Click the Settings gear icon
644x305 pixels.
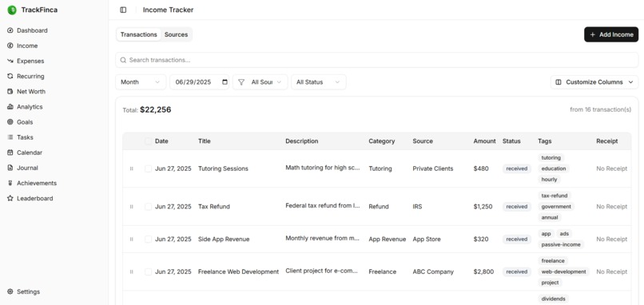click(x=10, y=291)
